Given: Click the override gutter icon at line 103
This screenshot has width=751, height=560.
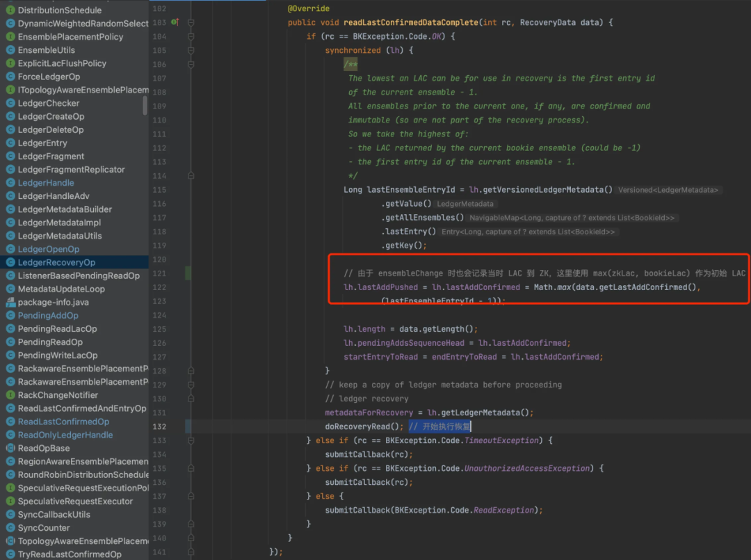Looking at the screenshot, I should click(x=175, y=22).
